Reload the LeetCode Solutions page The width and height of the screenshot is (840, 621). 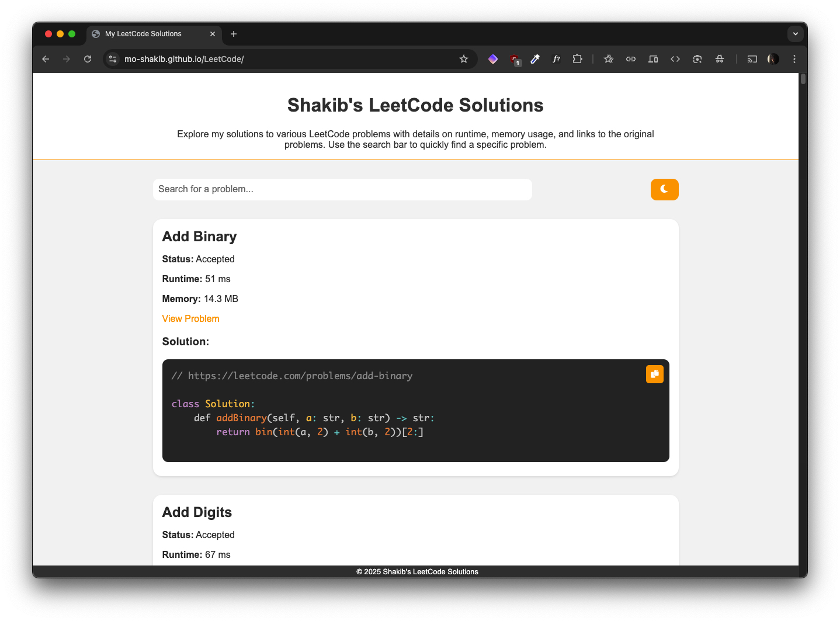[88, 59]
